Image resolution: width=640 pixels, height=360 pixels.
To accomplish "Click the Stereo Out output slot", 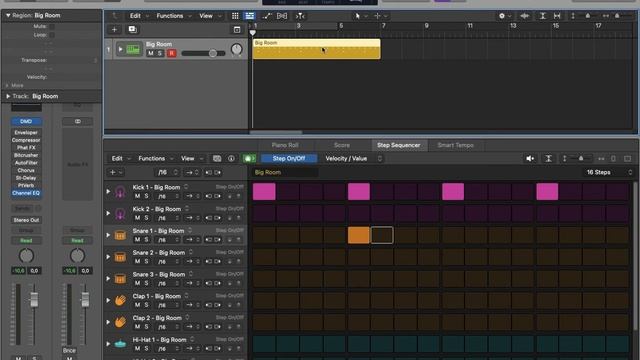I will (x=26, y=220).
